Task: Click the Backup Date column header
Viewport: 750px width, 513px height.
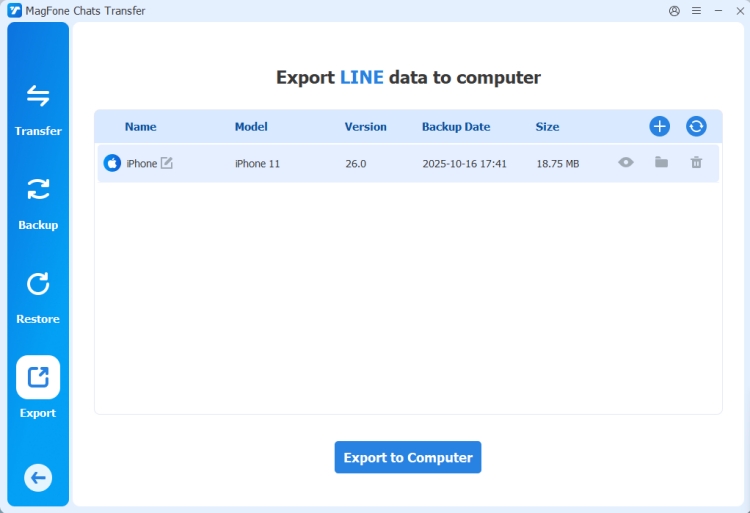Action: point(456,127)
